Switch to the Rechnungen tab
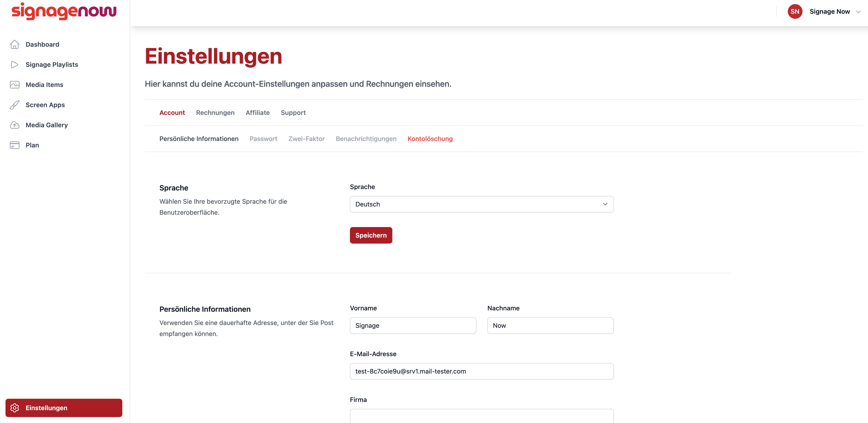 (x=215, y=113)
